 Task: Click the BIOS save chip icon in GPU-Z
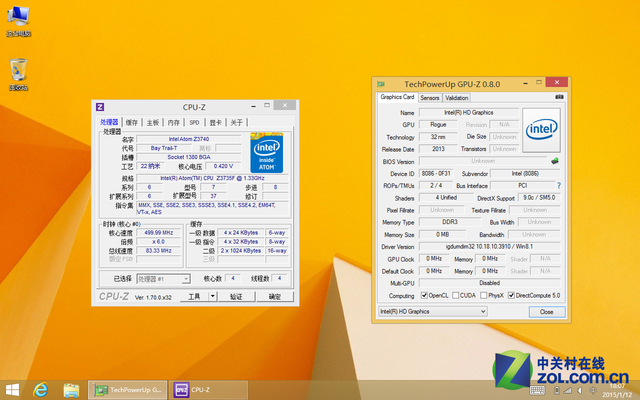(555, 161)
